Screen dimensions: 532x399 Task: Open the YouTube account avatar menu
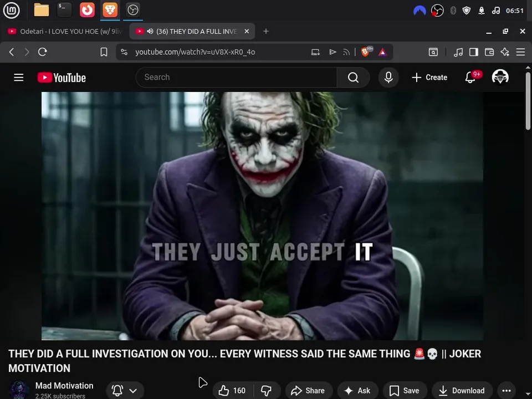(x=500, y=77)
